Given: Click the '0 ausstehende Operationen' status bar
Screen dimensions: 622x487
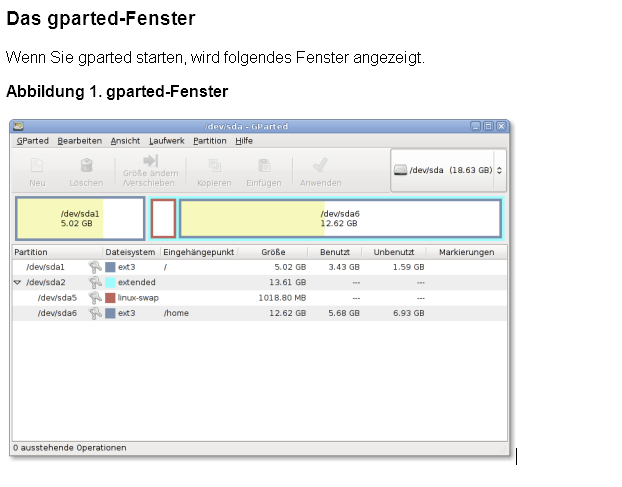Looking at the screenshot, I should click(70, 448).
